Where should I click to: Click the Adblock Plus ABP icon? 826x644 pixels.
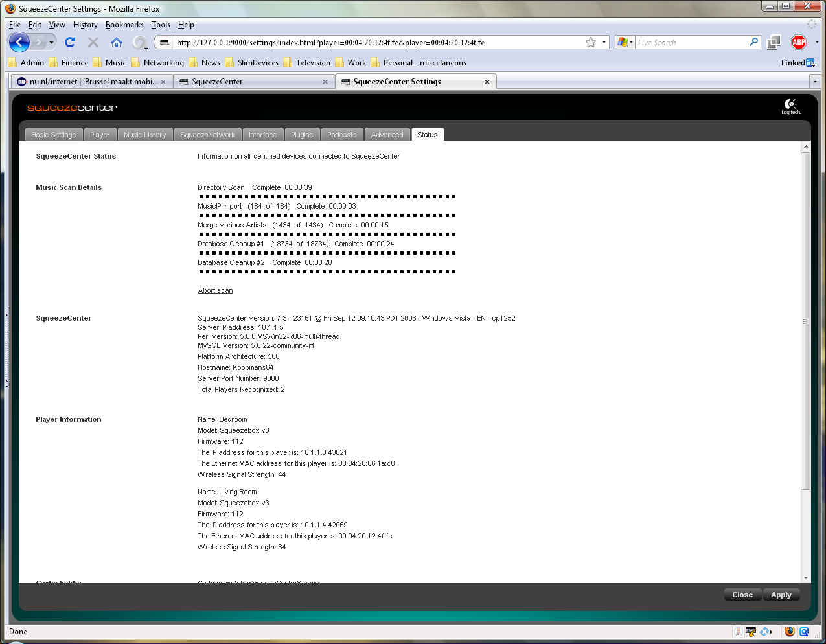[x=799, y=42]
